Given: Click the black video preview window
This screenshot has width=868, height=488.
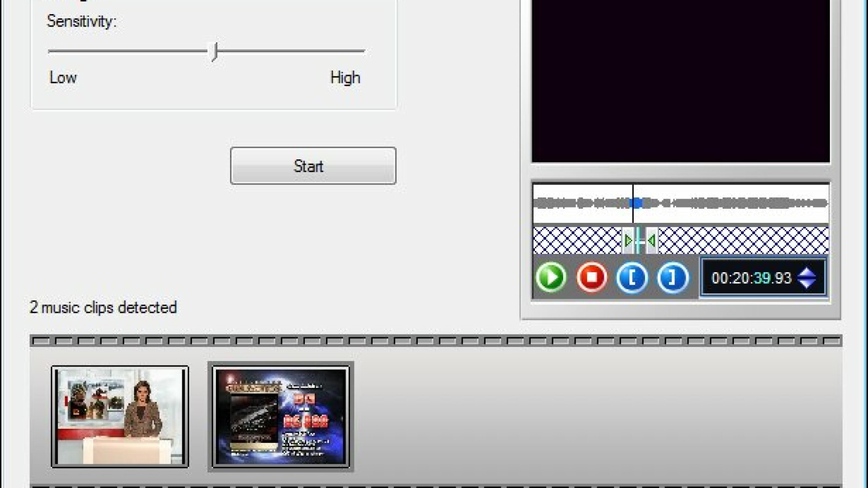Looking at the screenshot, I should click(x=680, y=81).
